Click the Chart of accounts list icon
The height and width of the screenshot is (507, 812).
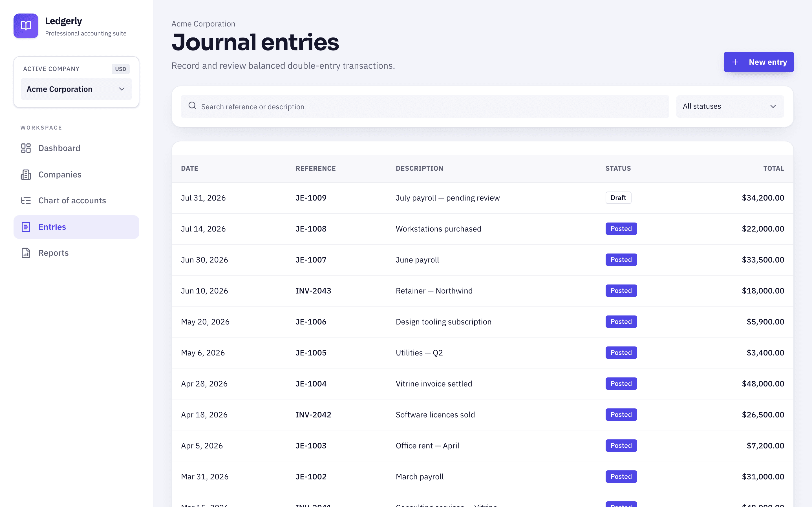(26, 201)
